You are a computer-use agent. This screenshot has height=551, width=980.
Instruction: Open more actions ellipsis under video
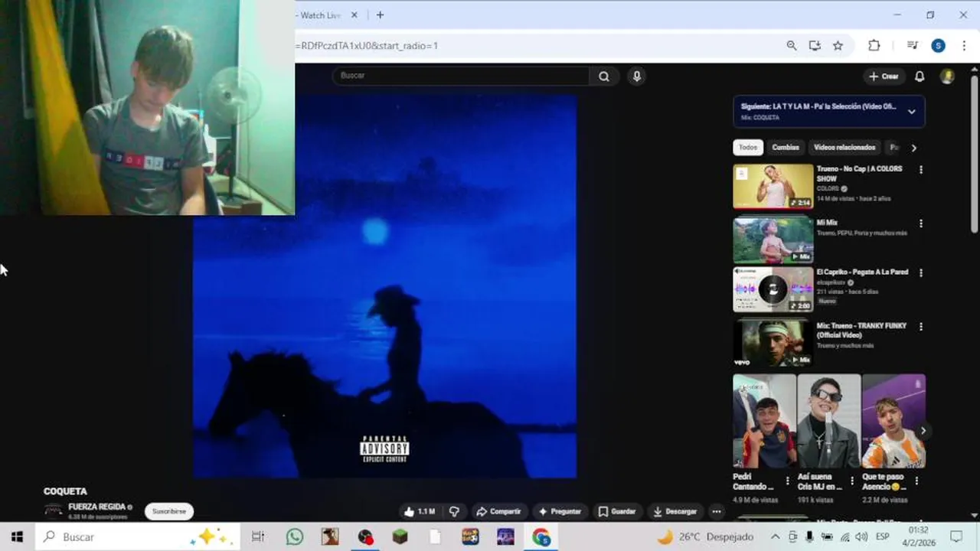point(717,511)
